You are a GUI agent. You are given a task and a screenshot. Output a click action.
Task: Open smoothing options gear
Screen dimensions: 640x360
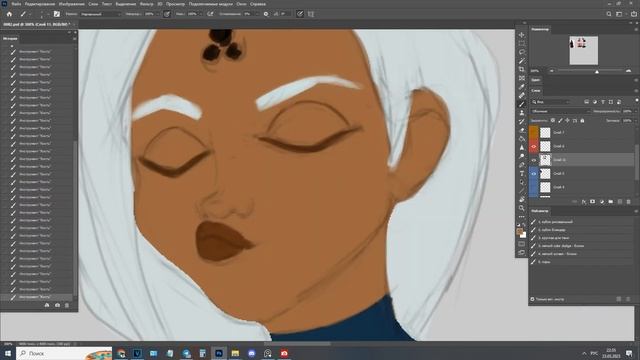click(266, 14)
